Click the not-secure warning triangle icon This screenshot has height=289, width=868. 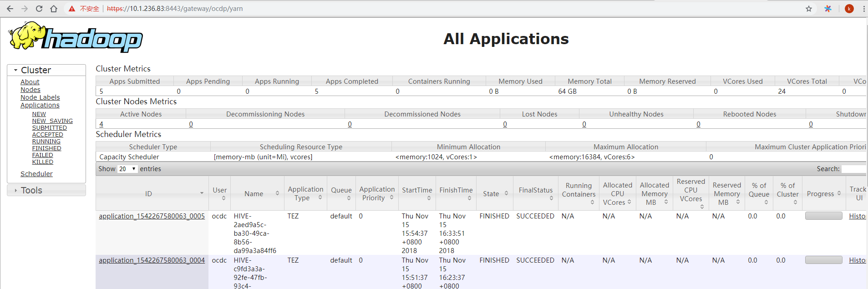pyautogui.click(x=72, y=9)
